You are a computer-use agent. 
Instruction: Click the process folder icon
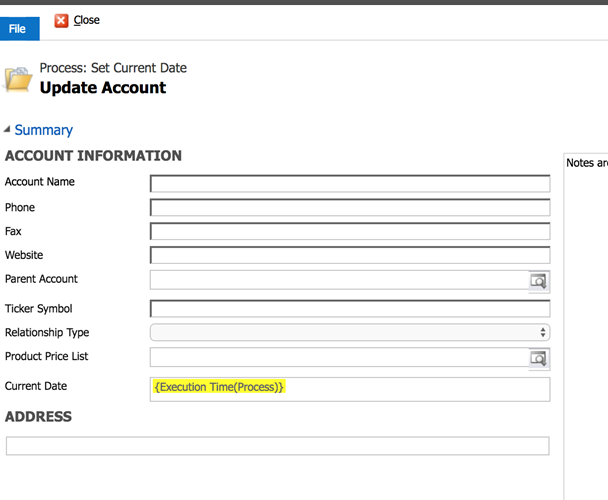(18, 80)
